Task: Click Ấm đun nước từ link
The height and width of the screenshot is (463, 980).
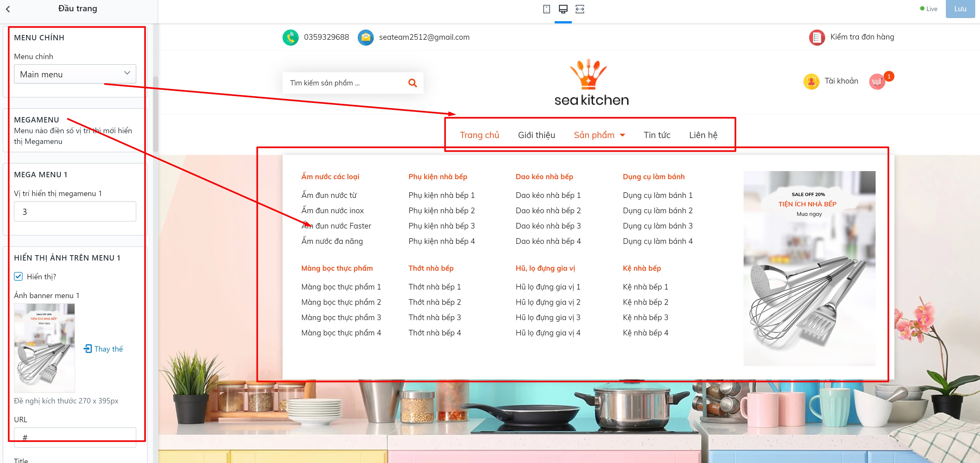Action: pos(329,195)
